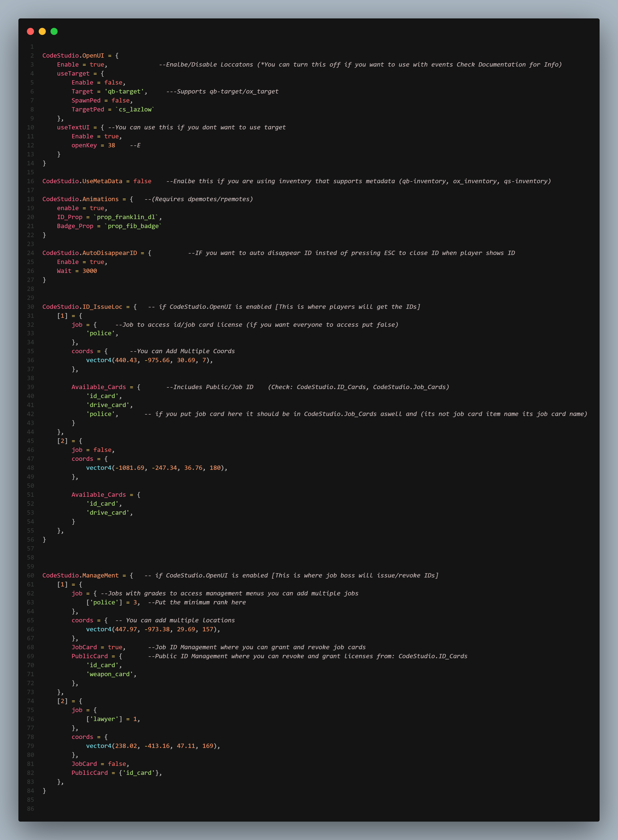The width and height of the screenshot is (618, 840).
Task: Click the "TargetPed" key name
Action: click(88, 110)
